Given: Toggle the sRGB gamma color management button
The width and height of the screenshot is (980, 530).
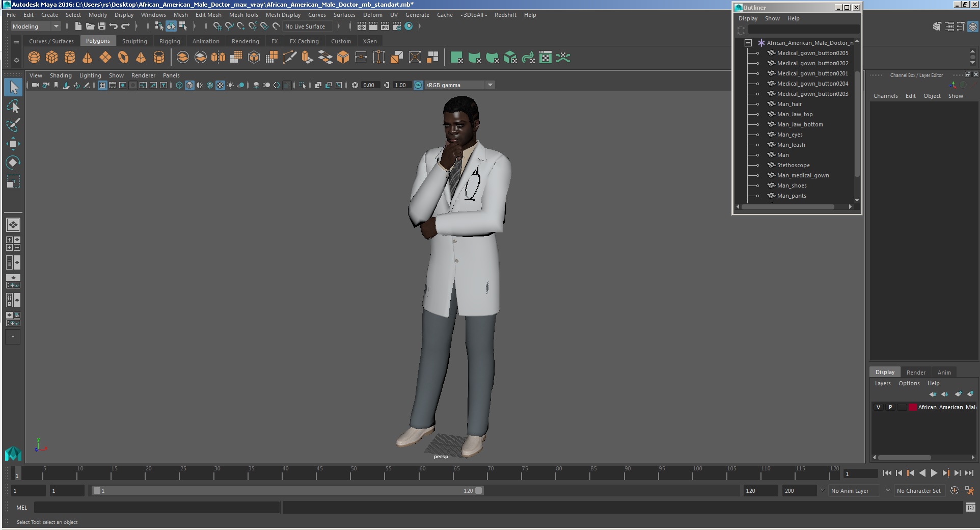Looking at the screenshot, I should (x=418, y=85).
